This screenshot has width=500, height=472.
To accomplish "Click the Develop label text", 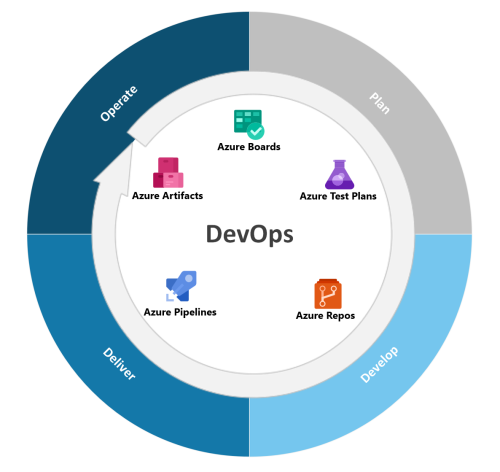I will tap(379, 365).
